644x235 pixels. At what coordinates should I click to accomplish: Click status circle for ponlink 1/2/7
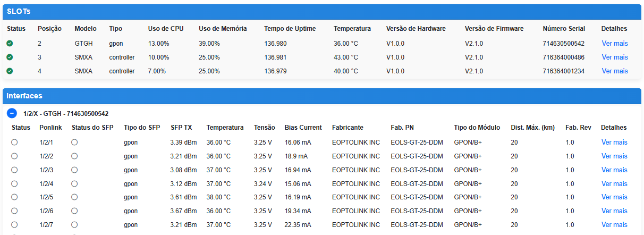pos(14,225)
